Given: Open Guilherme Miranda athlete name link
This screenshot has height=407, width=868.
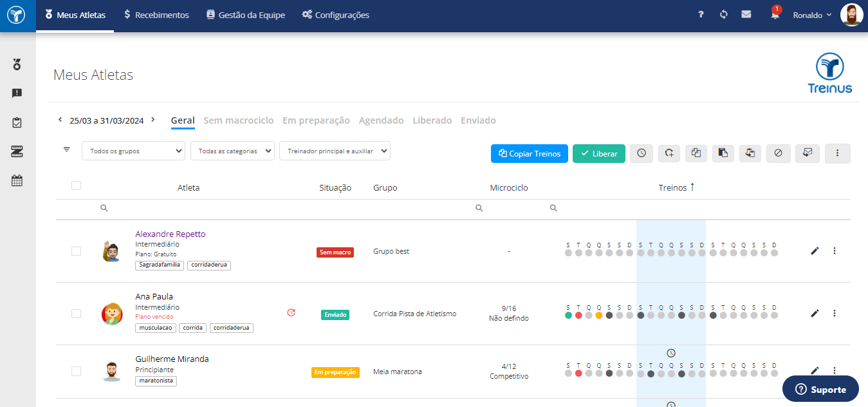Looking at the screenshot, I should (x=172, y=359).
